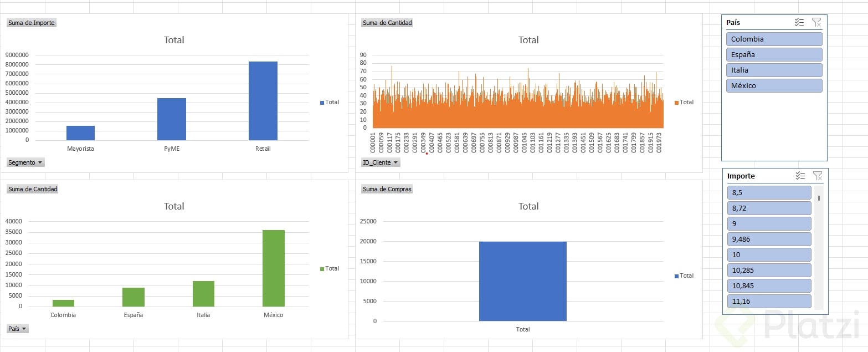
Task: Select the Total title of client quantity chart
Action: [x=528, y=40]
